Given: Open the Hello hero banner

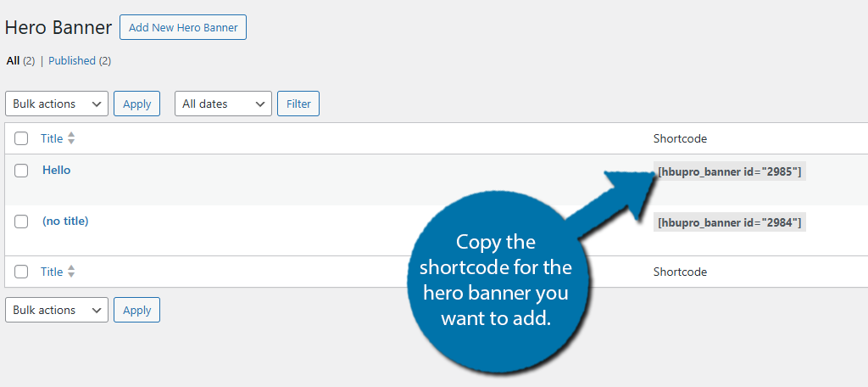Looking at the screenshot, I should pyautogui.click(x=57, y=171).
